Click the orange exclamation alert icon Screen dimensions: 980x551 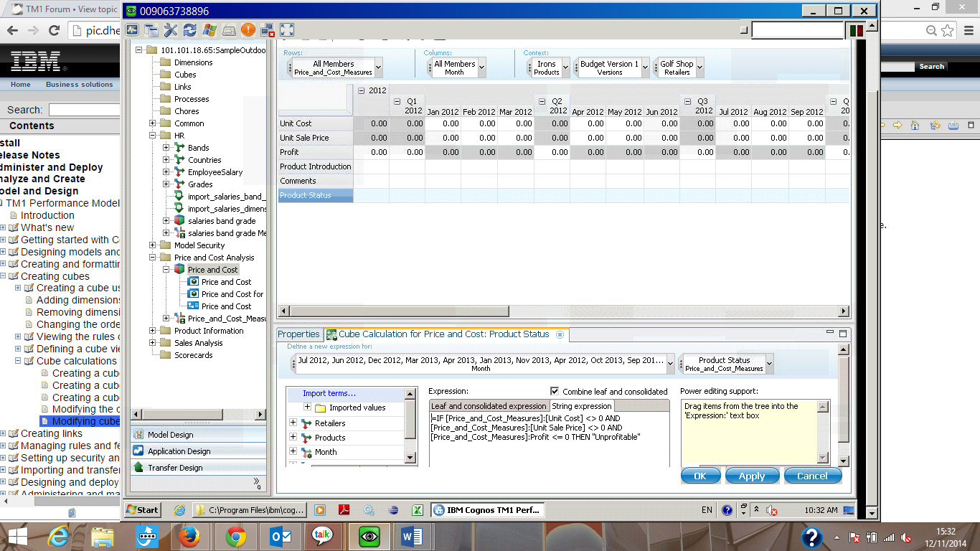pyautogui.click(x=248, y=30)
